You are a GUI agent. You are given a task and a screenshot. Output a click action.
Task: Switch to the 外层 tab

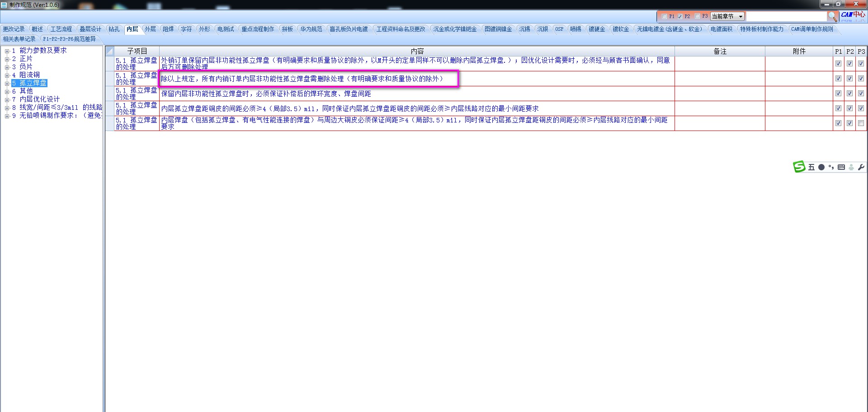150,29
